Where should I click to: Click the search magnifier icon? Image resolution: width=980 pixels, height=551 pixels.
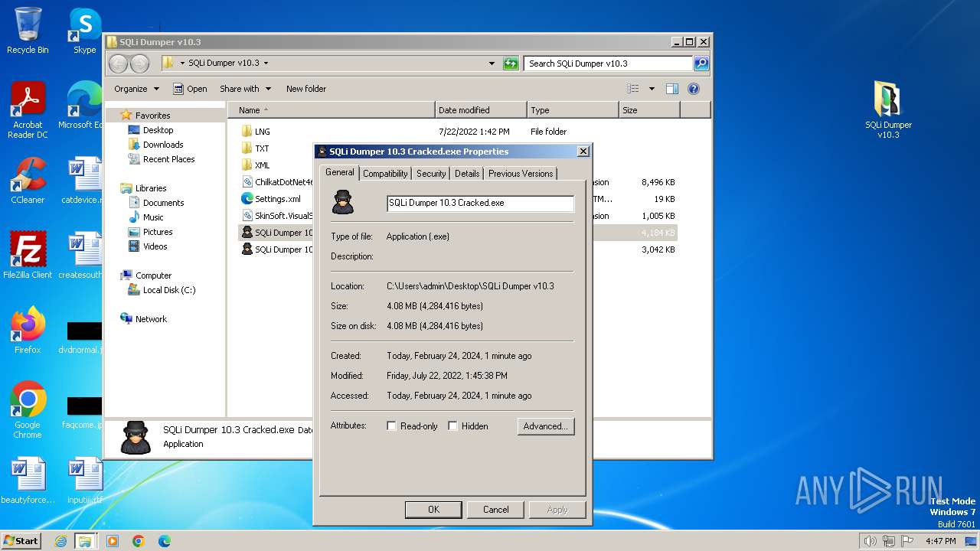[x=701, y=64]
